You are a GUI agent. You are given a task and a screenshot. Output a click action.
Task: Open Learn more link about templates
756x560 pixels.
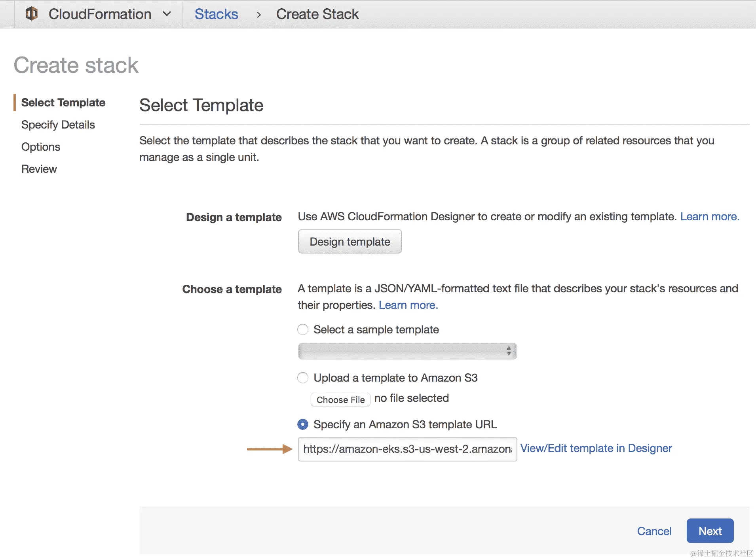pos(408,305)
